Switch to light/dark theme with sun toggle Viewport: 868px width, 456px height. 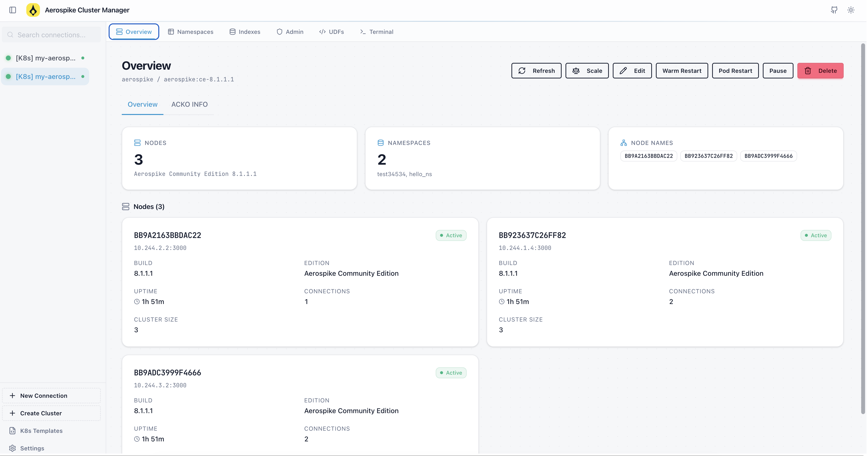851,10
